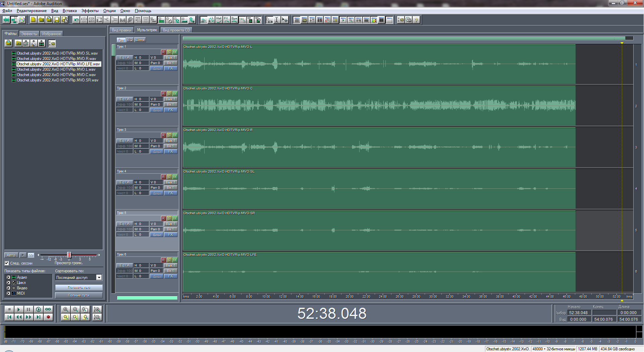This screenshot has height=352, width=644.
Task: Open the Файл menu
Action: 7,11
